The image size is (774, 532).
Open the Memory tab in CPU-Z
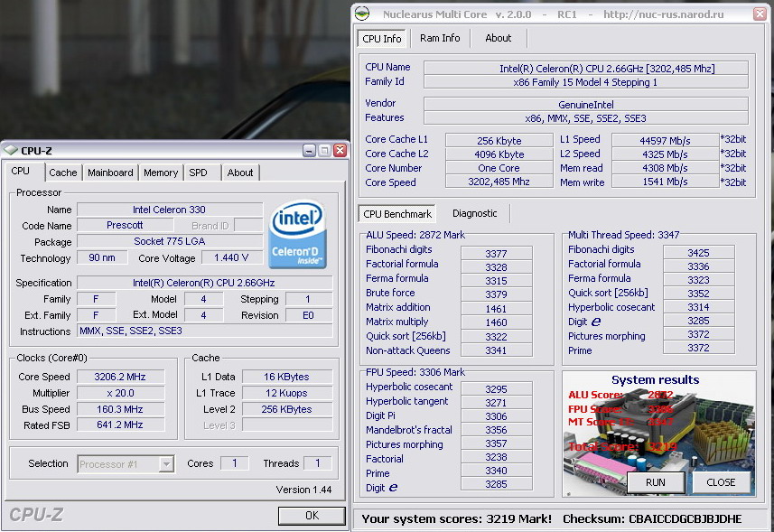(x=161, y=173)
